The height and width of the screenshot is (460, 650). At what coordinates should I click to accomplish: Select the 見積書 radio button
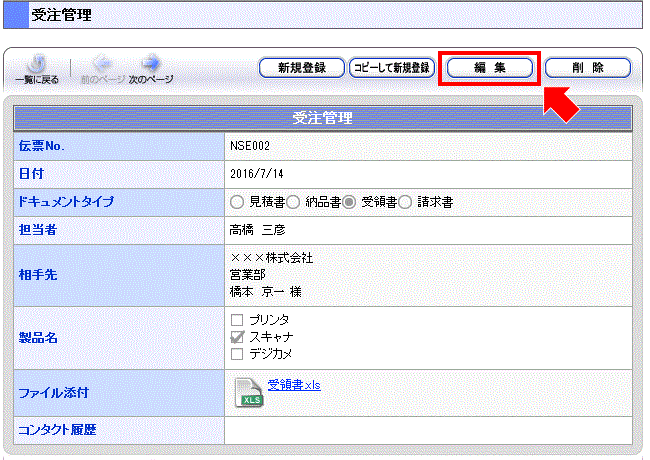click(237, 202)
